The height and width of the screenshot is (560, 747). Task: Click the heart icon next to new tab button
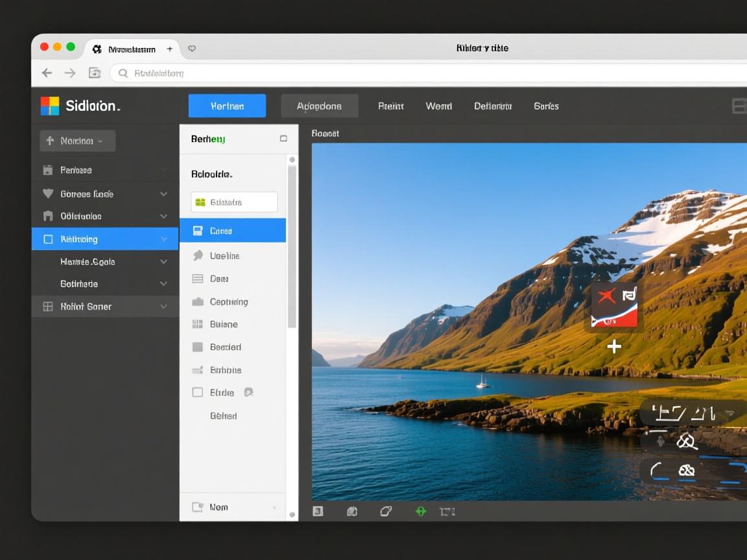(x=192, y=49)
